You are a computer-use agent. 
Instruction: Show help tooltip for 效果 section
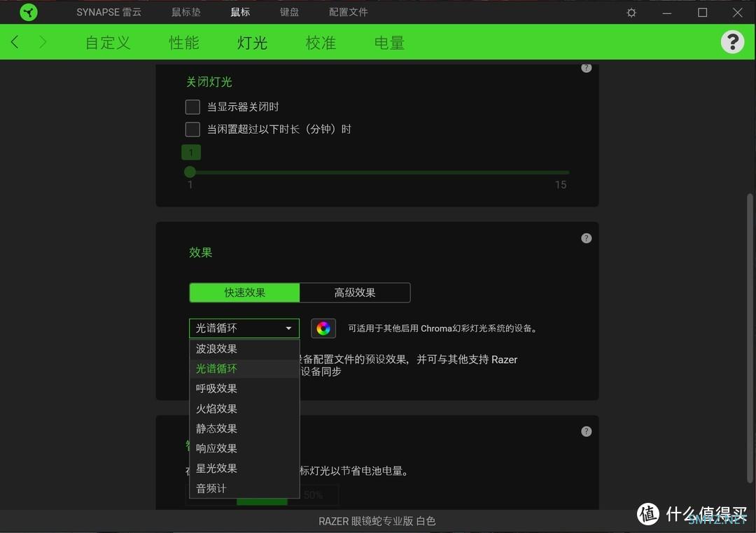(587, 238)
